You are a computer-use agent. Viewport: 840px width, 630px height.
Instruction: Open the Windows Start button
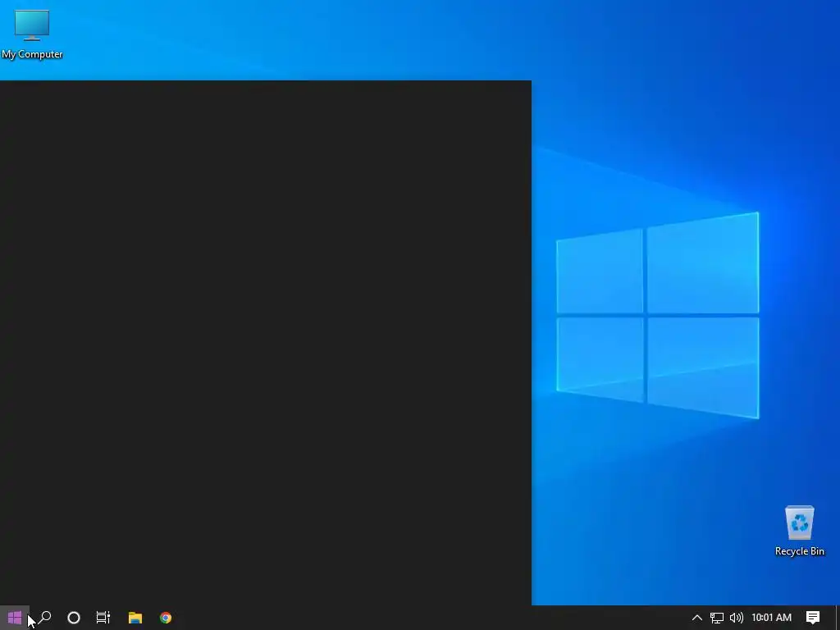pos(15,618)
